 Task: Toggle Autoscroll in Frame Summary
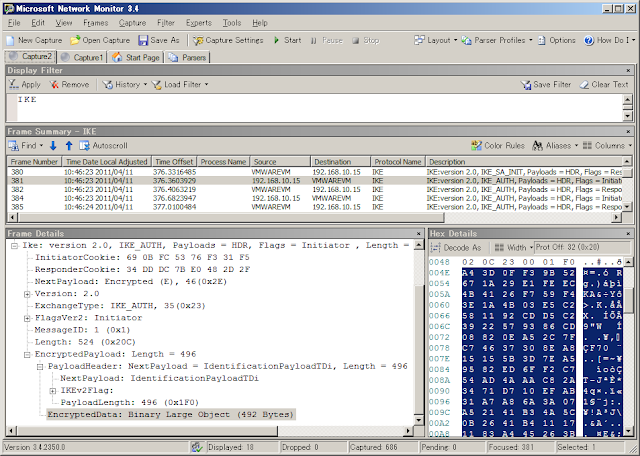[103, 146]
